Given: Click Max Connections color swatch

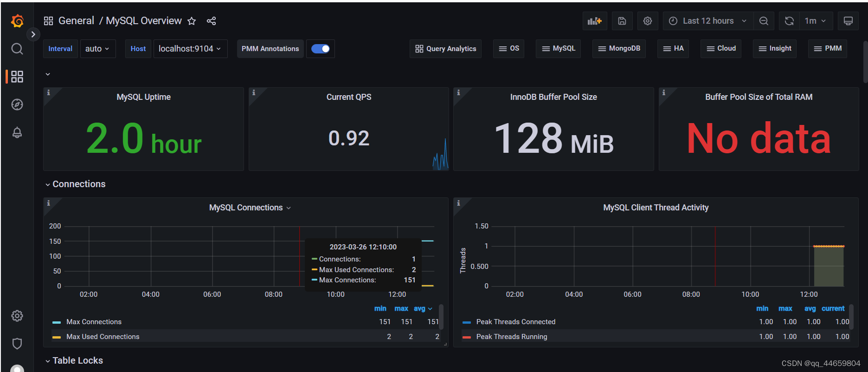Looking at the screenshot, I should coord(57,322).
